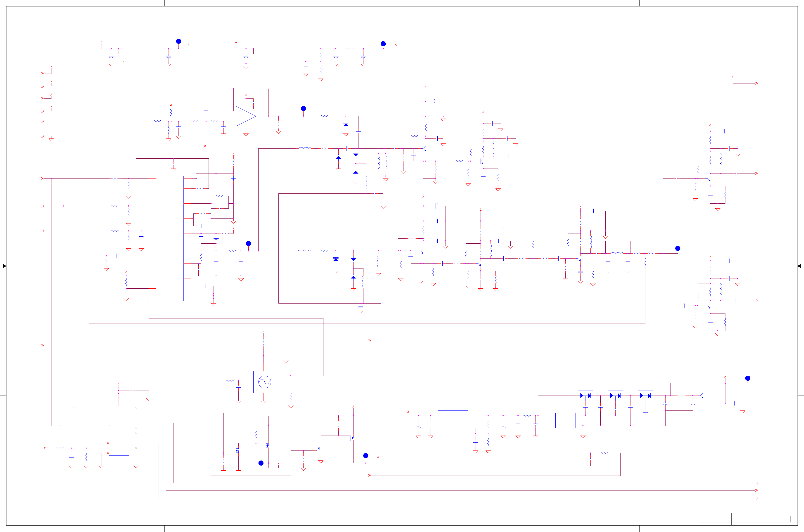The image size is (804, 532).
Task: Select the regulator block in the top-left corner
Action: [x=146, y=55]
